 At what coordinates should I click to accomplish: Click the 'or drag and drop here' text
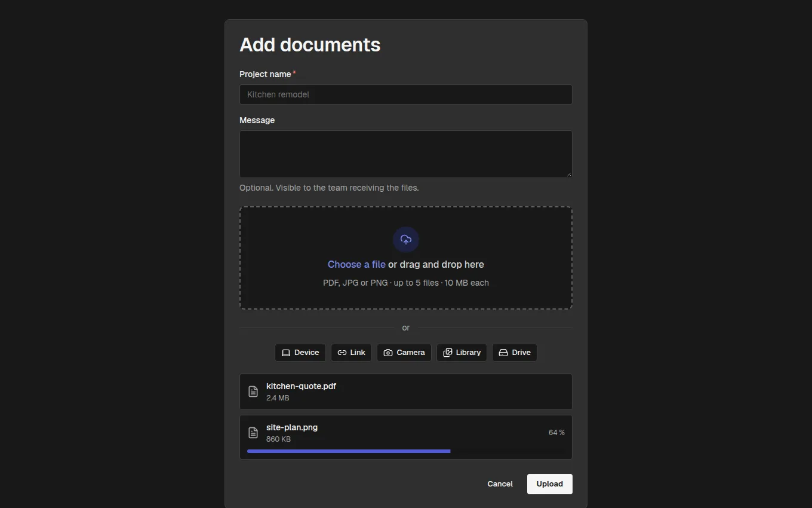436,264
